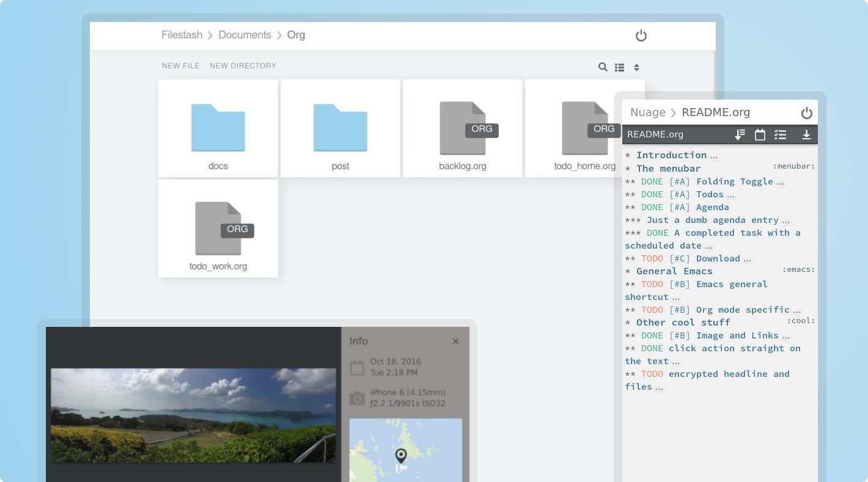Create a file with NEW FILE
Viewport: 868px width, 482px height.
(180, 65)
